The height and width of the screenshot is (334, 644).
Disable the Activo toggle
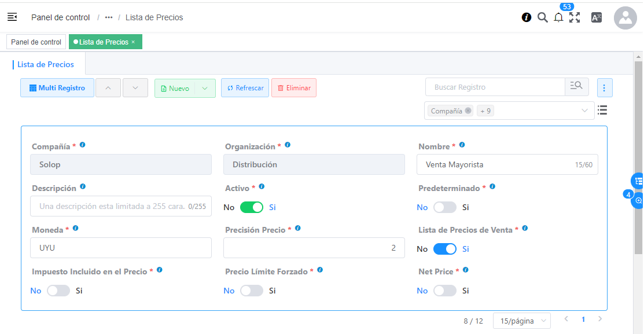tap(252, 207)
